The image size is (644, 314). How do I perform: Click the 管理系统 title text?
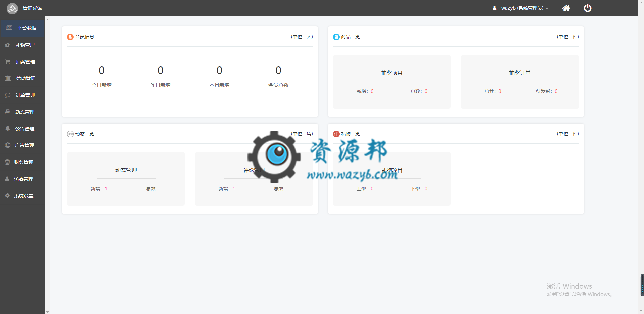tap(32, 8)
